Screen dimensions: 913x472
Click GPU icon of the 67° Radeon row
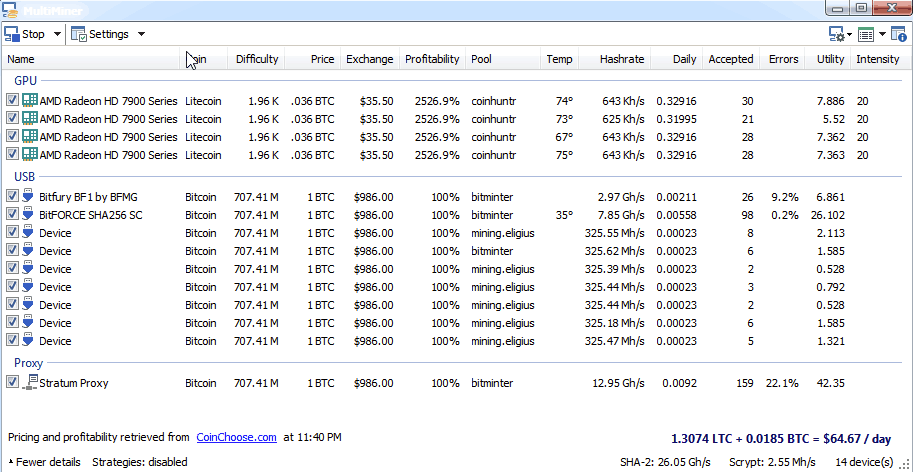pyautogui.click(x=29, y=137)
